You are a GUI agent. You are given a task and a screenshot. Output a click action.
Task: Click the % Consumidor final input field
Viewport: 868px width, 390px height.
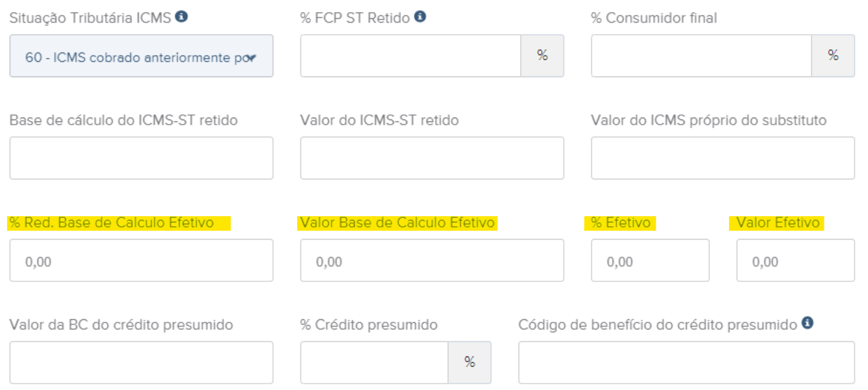(x=701, y=56)
